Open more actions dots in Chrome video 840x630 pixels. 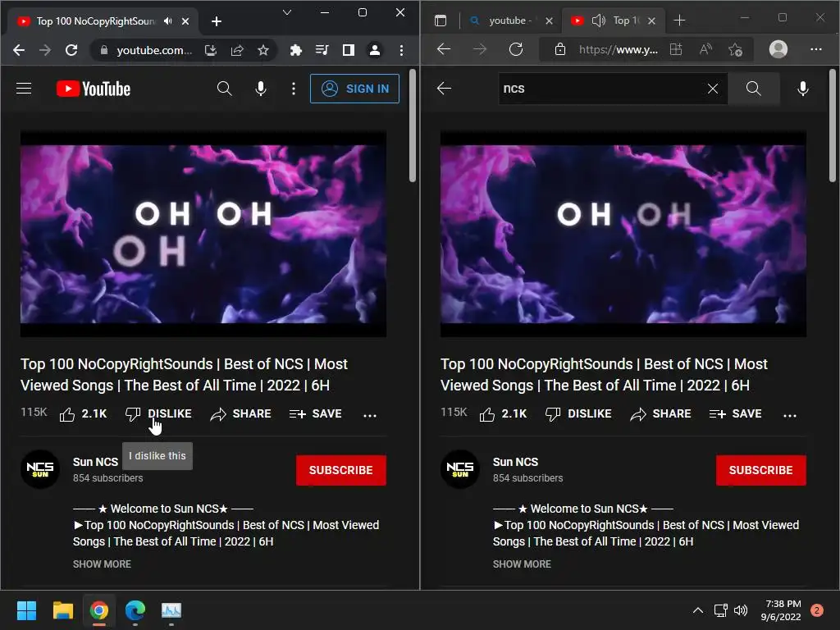coord(370,415)
